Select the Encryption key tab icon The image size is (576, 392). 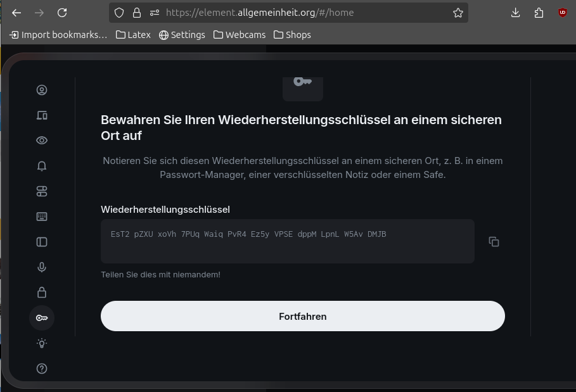(42, 318)
